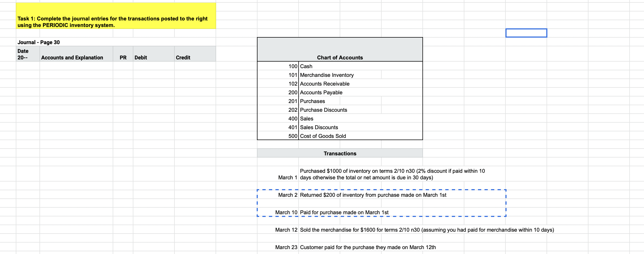Select the "Returned $200 of inventory" description

coord(373,195)
